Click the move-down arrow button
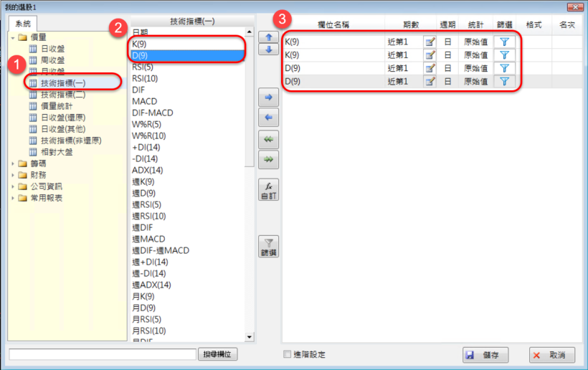 click(x=268, y=49)
